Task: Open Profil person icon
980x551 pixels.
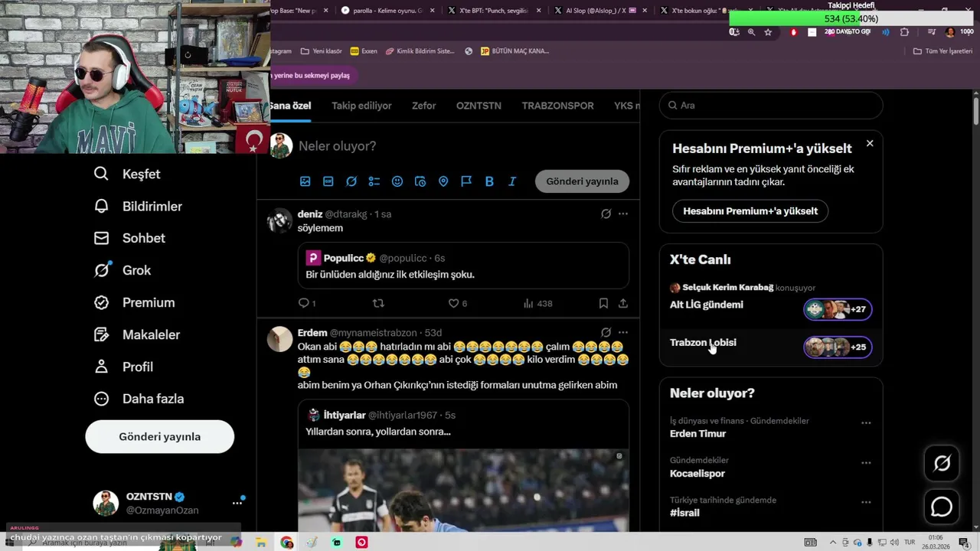Action: tap(101, 367)
